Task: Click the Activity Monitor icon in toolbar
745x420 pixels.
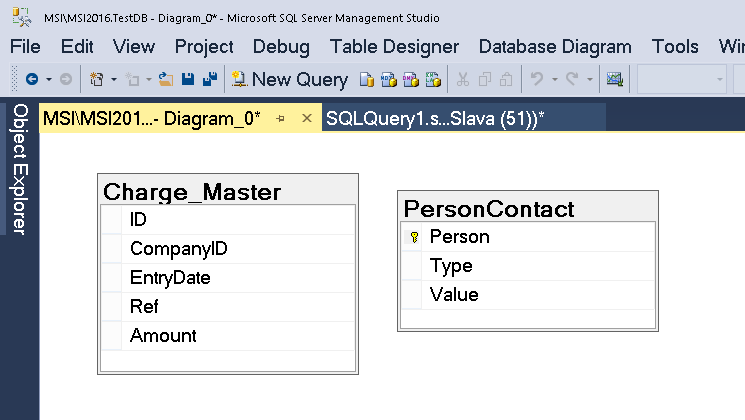Action: (x=615, y=79)
